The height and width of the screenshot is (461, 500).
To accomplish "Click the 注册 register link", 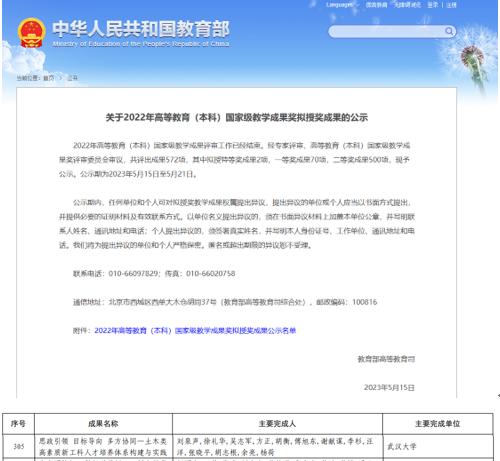I will (451, 5).
